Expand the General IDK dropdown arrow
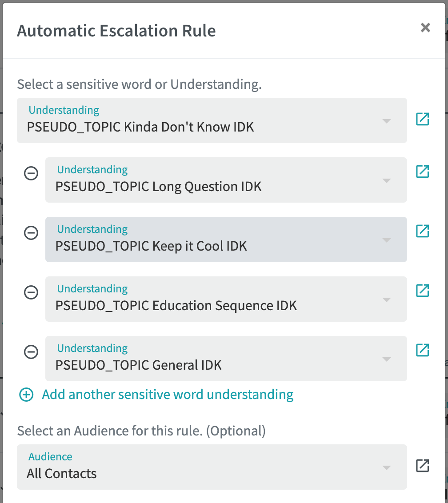The image size is (448, 503). 387,359
